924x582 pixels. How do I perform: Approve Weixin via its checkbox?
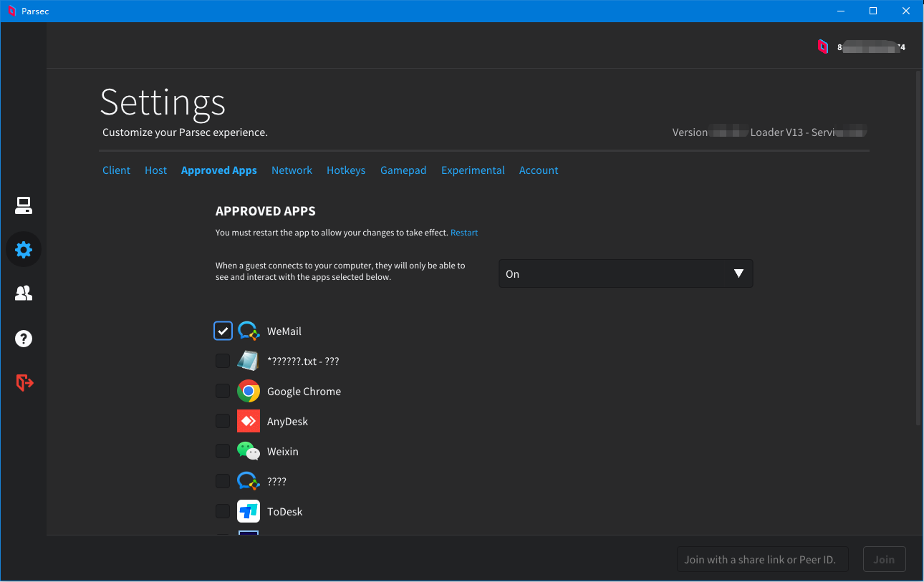point(223,451)
